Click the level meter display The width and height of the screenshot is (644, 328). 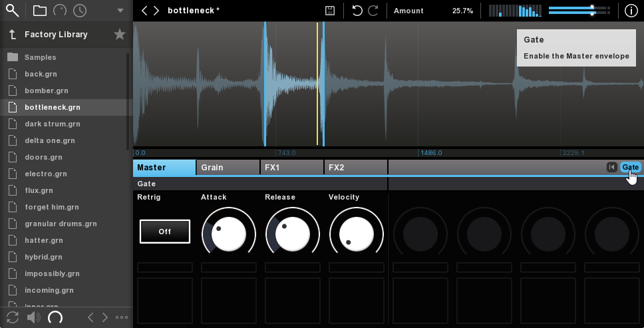click(515, 11)
